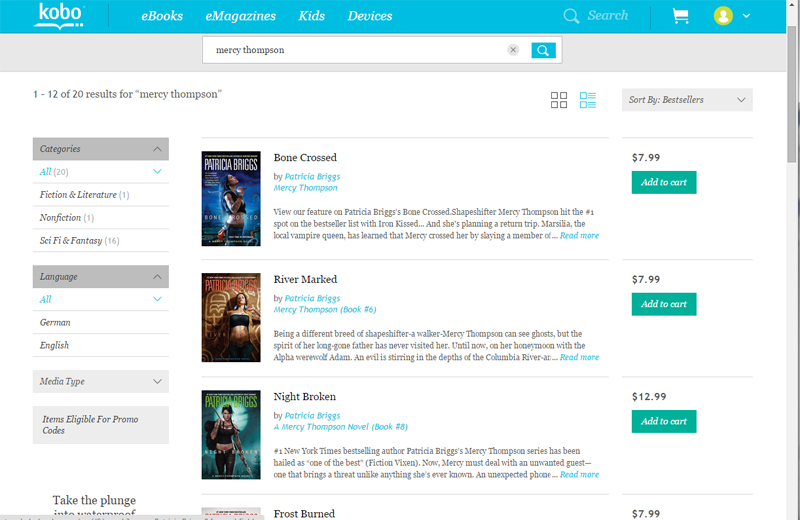This screenshot has height=520, width=800.
Task: Add River Marked to cart
Action: tap(664, 304)
